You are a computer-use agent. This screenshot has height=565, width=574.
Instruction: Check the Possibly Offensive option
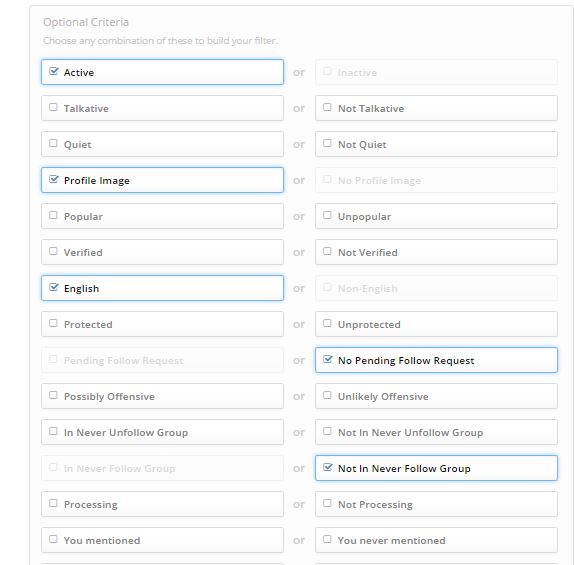pyautogui.click(x=53, y=395)
